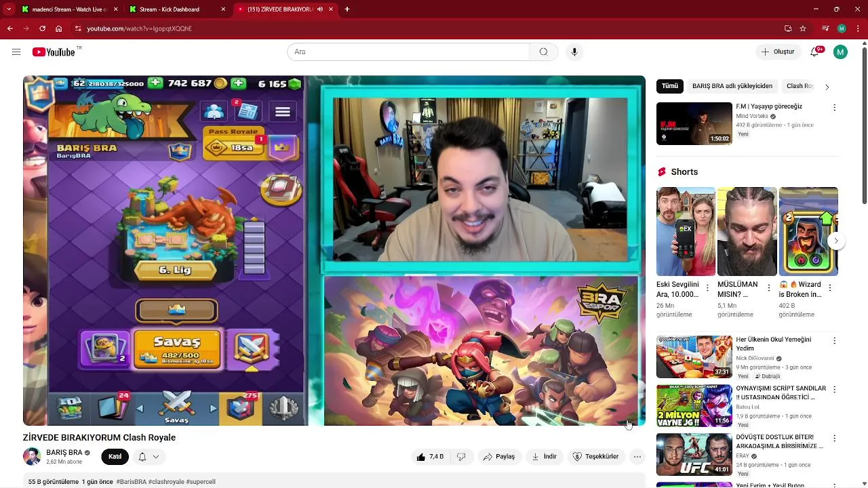Mute the playing YouTube tab audio
This screenshot has width=868, height=488.
[320, 9]
